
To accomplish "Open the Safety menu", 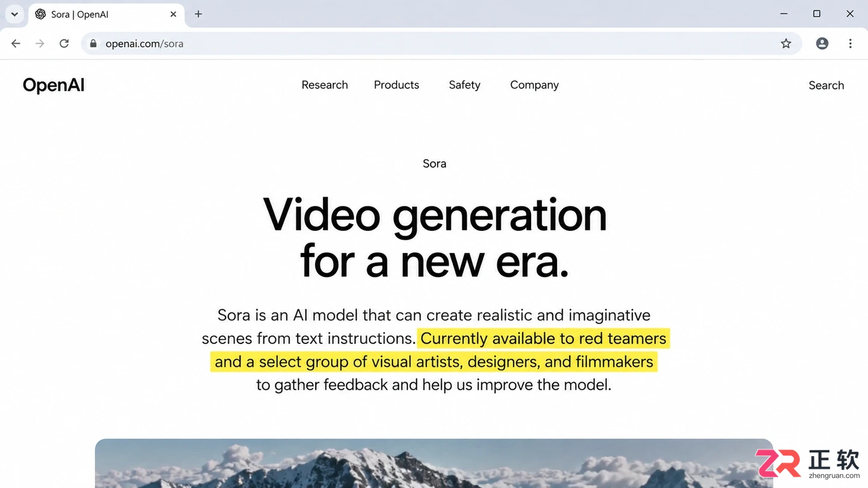I will (x=465, y=85).
